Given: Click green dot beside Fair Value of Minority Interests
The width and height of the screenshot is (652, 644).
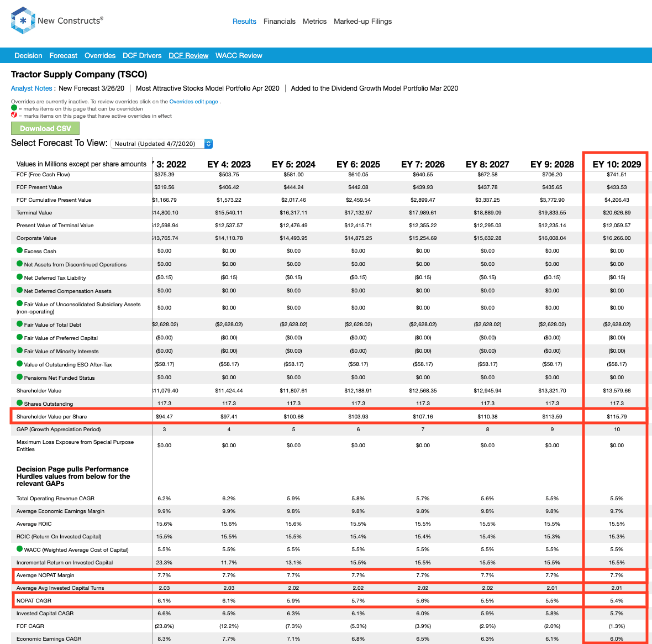Looking at the screenshot, I should tap(19, 350).
